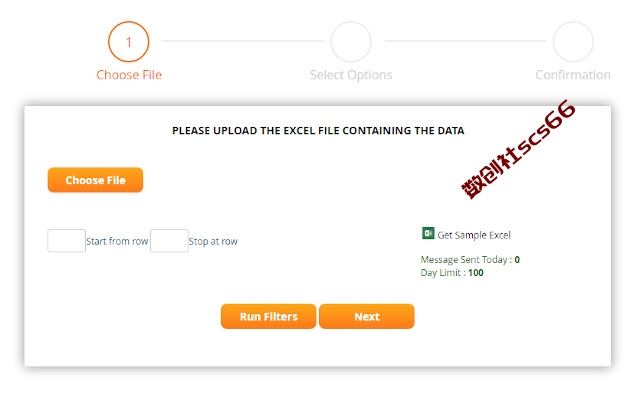This screenshot has width=640, height=400.
Task: Click the Start from row label text
Action: point(117,241)
